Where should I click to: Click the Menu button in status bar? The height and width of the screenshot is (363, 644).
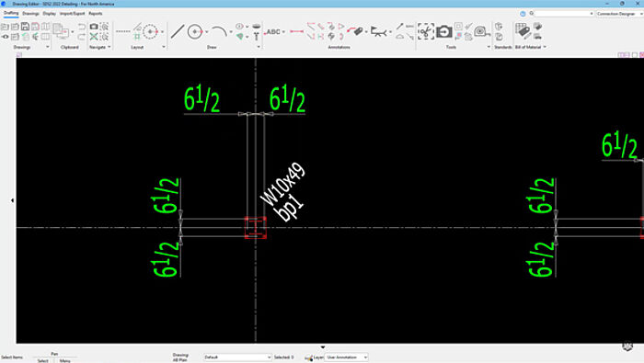[65, 360]
